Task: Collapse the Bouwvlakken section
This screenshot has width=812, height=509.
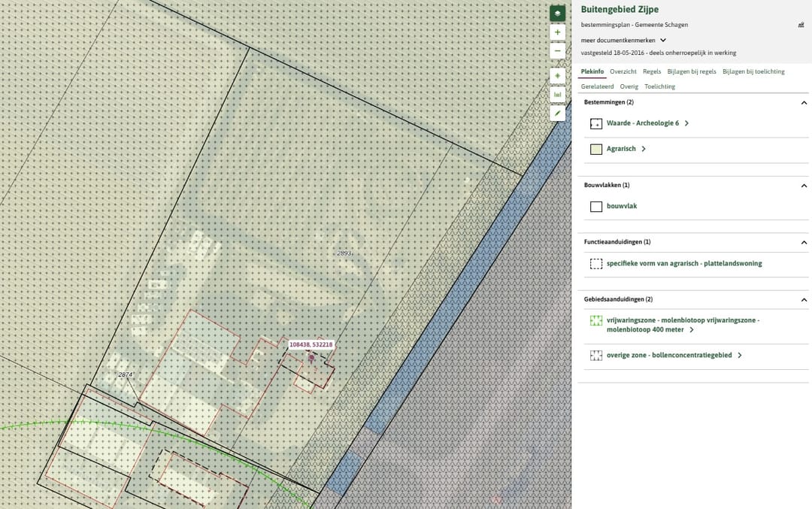Action: click(804, 186)
